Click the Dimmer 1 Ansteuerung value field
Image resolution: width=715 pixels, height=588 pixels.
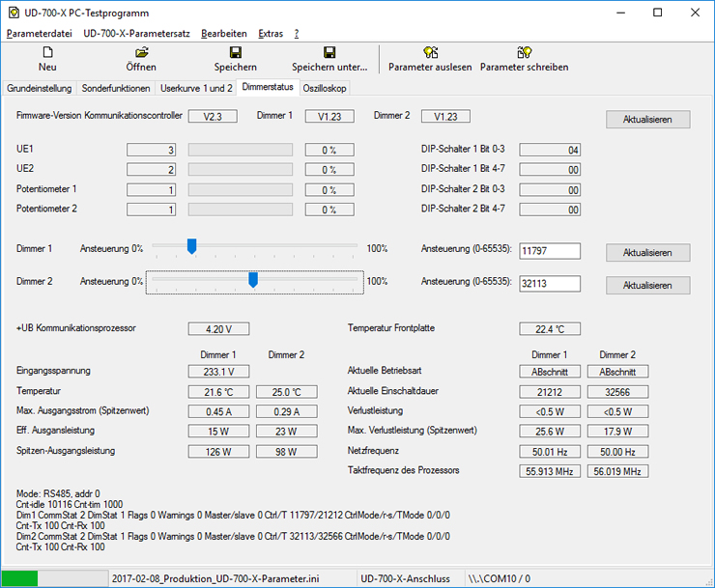pyautogui.click(x=550, y=251)
